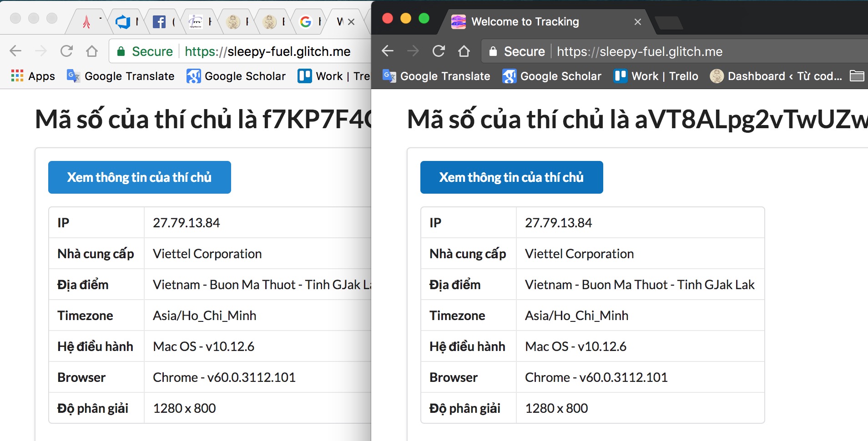Open the bookmarks folder icon in dark window
The image size is (868, 441).
coord(857,76)
